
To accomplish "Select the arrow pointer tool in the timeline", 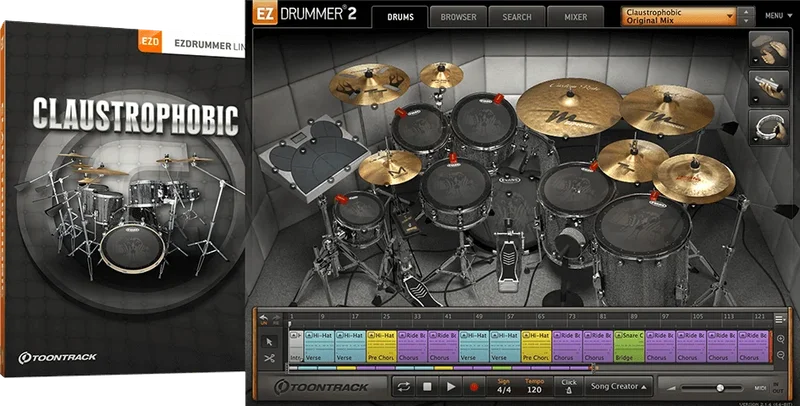I will tap(269, 341).
